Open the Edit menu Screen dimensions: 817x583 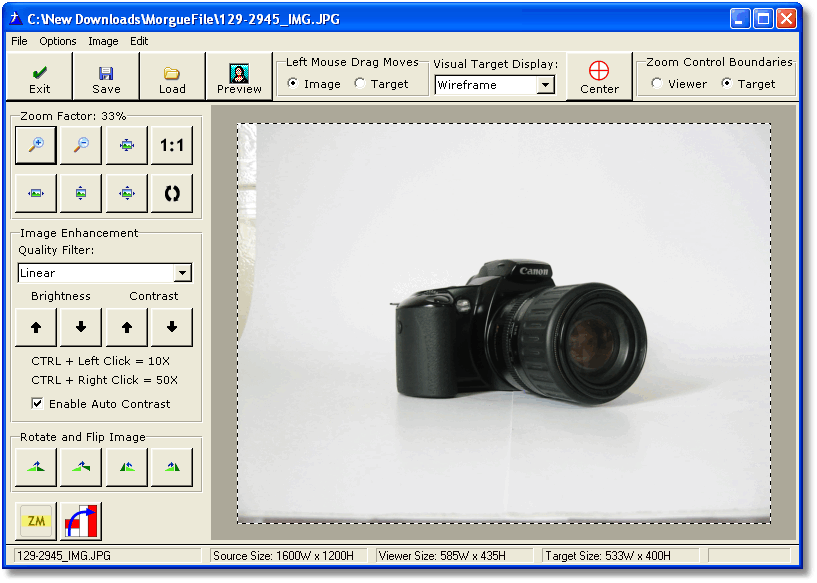139,41
